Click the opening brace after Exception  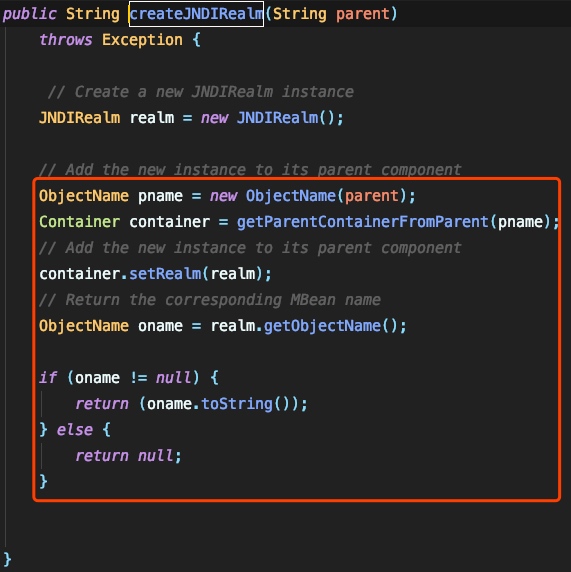[x=196, y=40]
